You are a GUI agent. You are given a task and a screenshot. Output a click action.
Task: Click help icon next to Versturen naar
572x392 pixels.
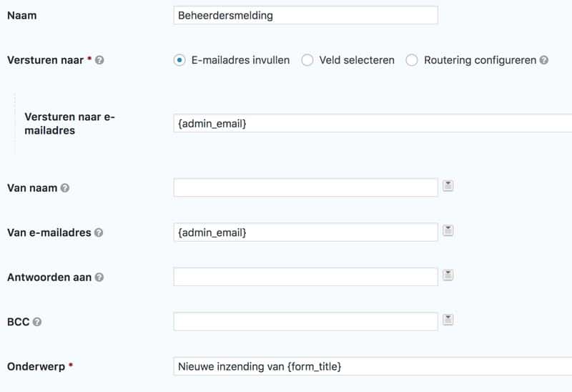(99, 60)
